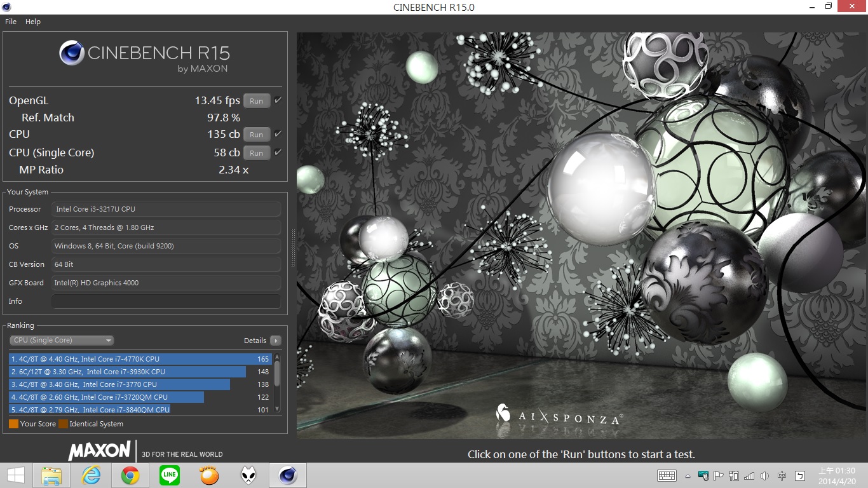Screen dimensions: 868x488
Task: Show hidden system tray icons
Action: pyautogui.click(x=688, y=476)
